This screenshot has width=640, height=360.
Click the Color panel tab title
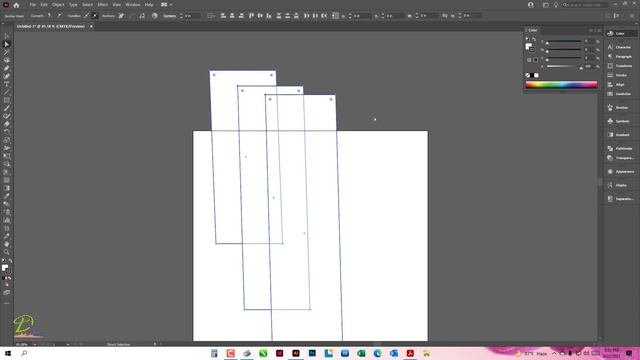pyautogui.click(x=533, y=30)
